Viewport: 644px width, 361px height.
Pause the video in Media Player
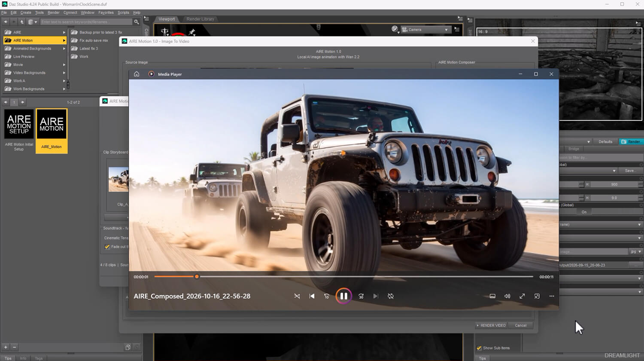(x=343, y=296)
